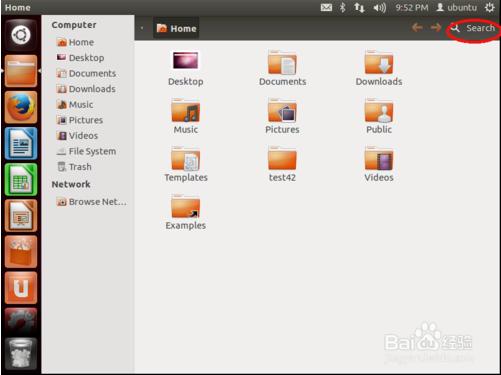Select Documents in the sidebar
Image resolution: width=501 pixels, height=375 pixels.
[x=86, y=73]
